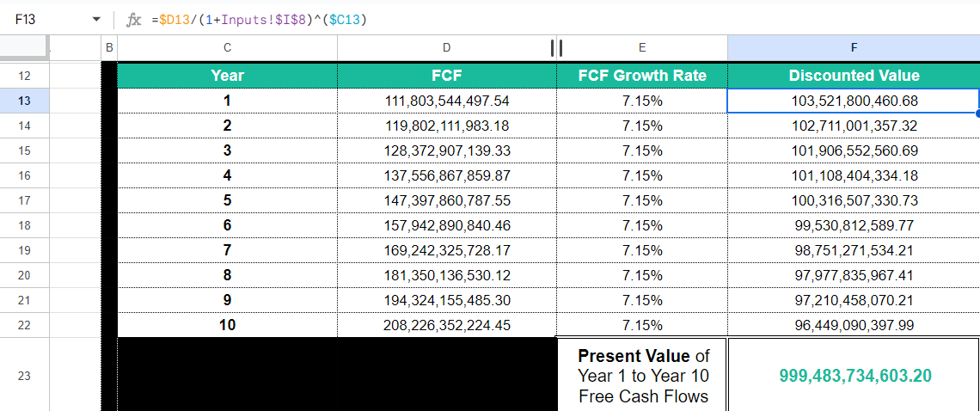The width and height of the screenshot is (980, 411).
Task: Click column E header
Action: point(642,48)
